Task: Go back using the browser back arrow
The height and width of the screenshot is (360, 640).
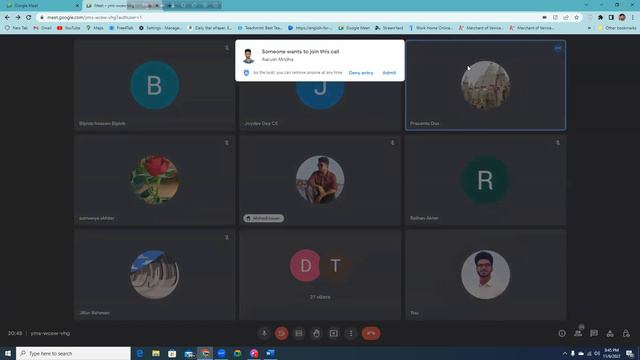Action: tap(7, 17)
